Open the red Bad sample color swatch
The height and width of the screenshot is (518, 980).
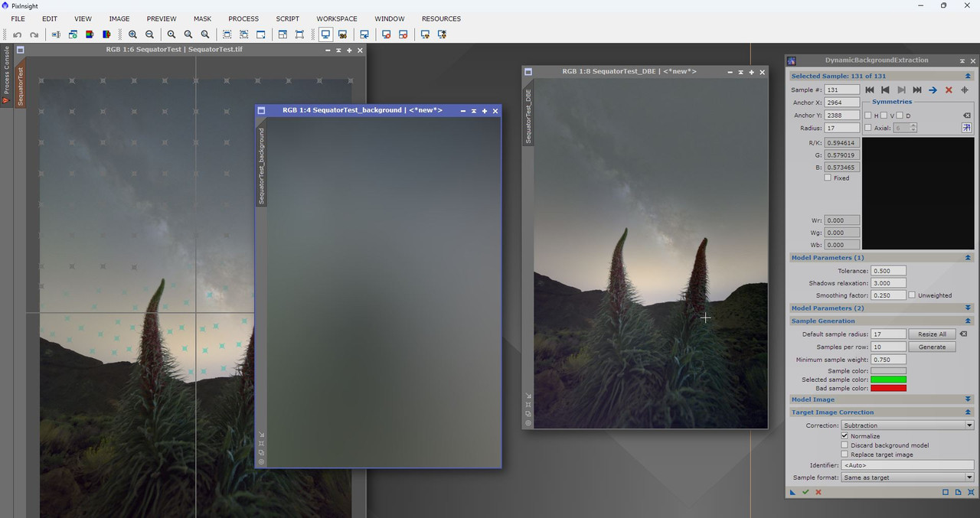click(888, 388)
